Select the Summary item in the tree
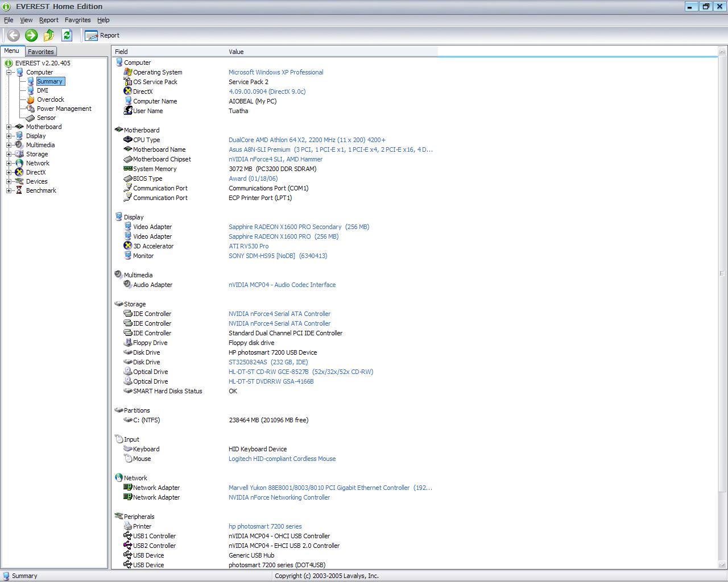 pos(50,81)
